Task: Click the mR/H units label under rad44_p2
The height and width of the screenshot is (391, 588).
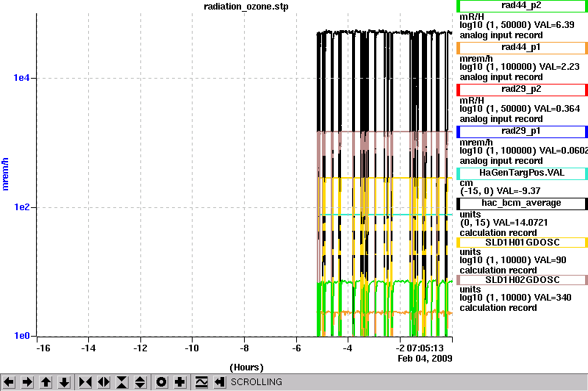Action: (x=472, y=17)
